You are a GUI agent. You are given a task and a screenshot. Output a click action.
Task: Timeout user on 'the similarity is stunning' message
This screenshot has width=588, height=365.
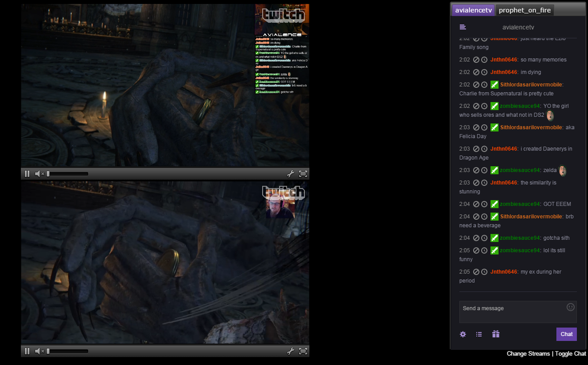click(484, 182)
